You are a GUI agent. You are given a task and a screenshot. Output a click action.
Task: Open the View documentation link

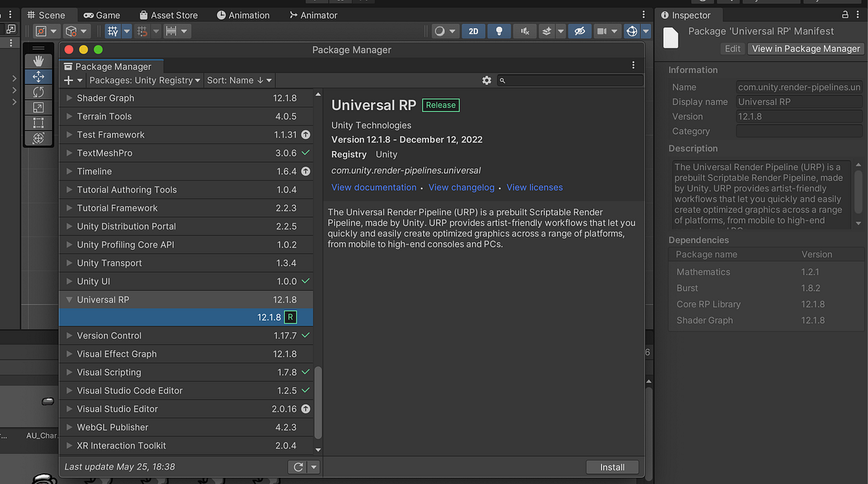point(373,187)
